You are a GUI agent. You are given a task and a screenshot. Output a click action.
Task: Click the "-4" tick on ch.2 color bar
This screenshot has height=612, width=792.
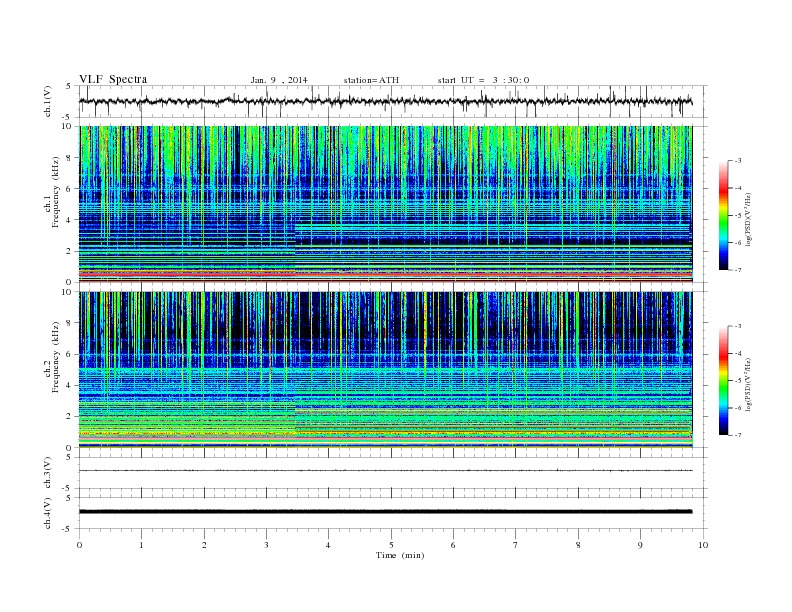[738, 353]
